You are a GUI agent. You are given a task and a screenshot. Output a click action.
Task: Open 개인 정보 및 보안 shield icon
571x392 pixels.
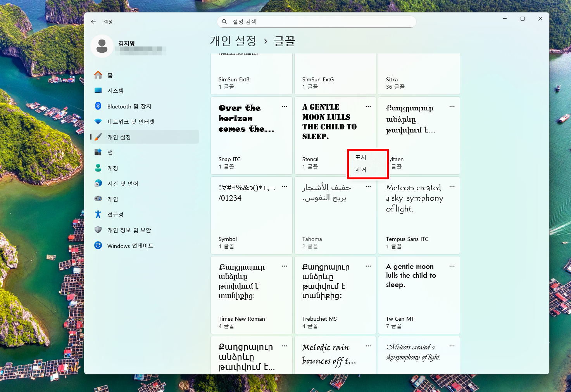point(98,230)
